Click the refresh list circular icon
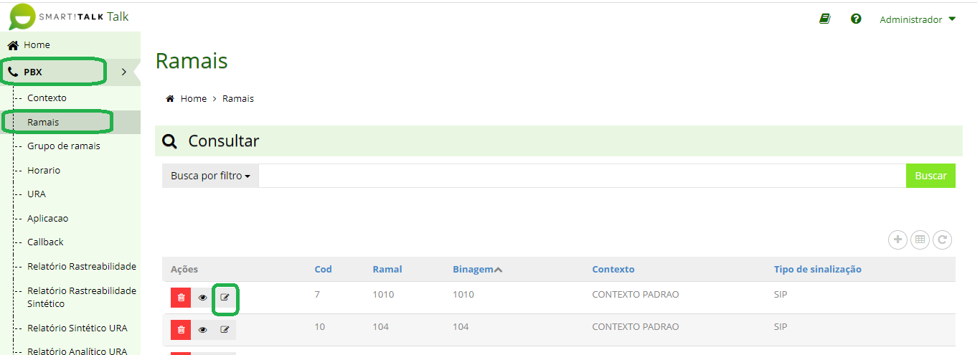 (x=942, y=240)
